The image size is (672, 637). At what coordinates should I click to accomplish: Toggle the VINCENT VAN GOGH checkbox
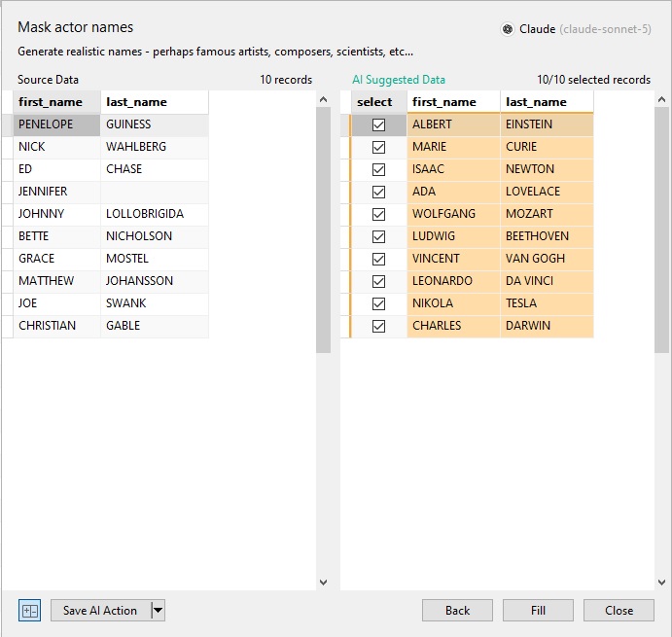point(378,259)
